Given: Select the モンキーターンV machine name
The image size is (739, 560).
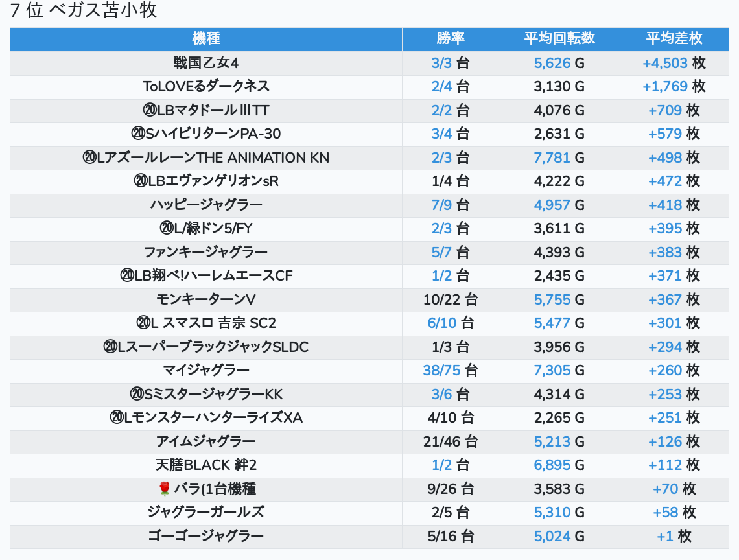Looking at the screenshot, I should point(206,300).
